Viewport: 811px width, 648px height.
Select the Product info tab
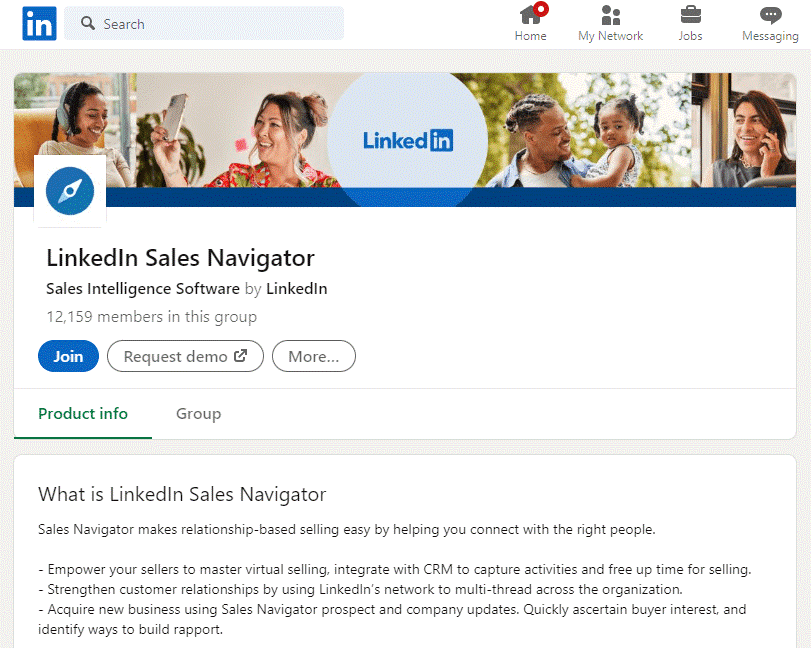[x=83, y=413]
